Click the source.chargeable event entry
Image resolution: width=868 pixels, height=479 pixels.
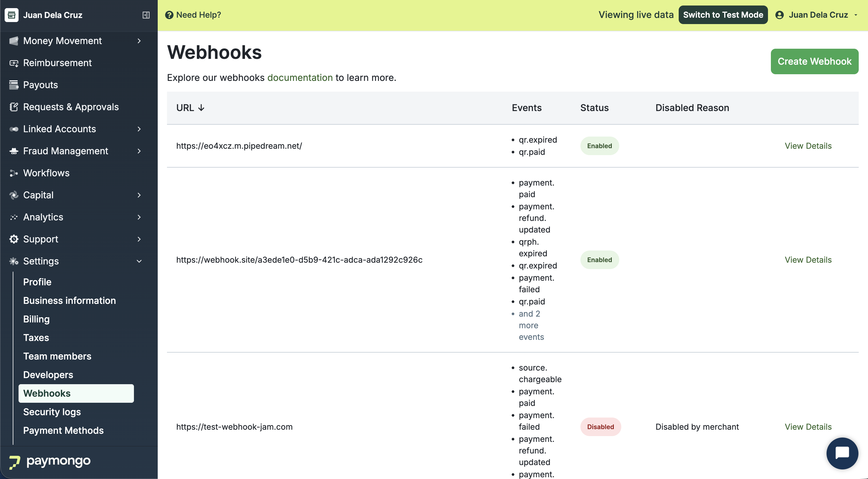[540, 373]
